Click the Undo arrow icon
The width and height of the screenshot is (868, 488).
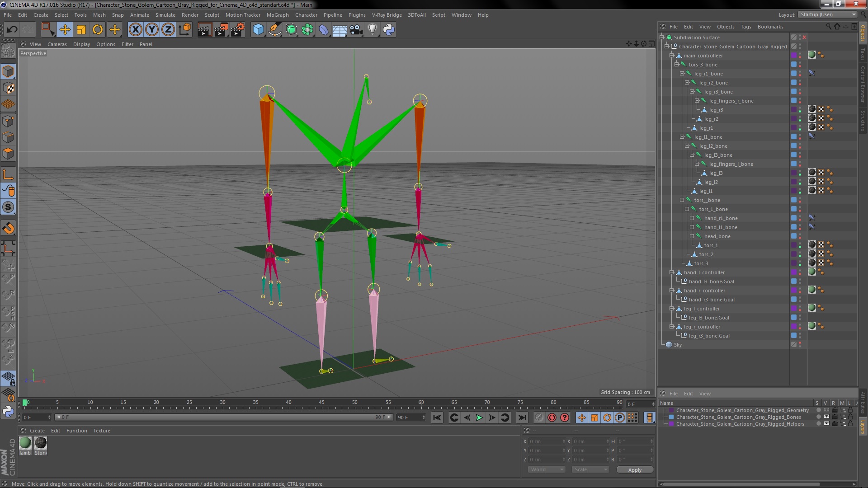point(12,30)
